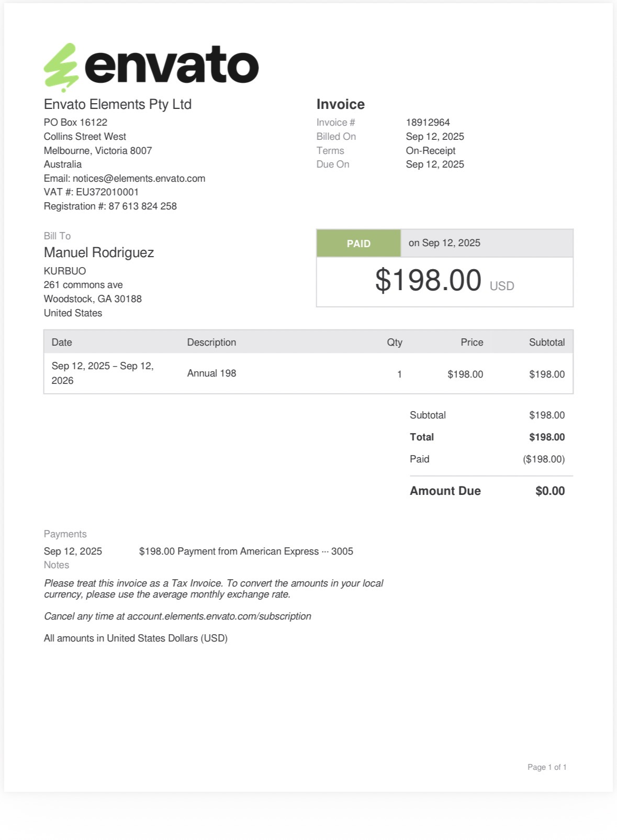Click the Price column header
Viewport: 617px width, 840px height.
472,342
